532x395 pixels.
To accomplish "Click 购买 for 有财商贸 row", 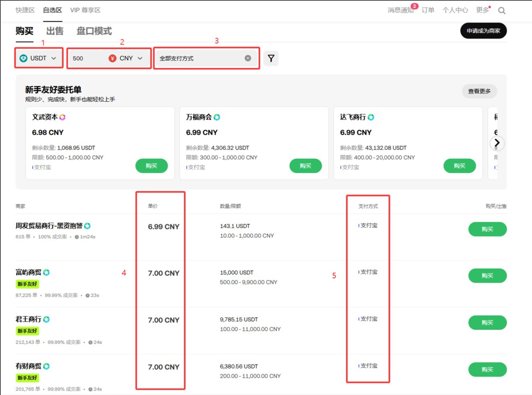I will pyautogui.click(x=487, y=369).
